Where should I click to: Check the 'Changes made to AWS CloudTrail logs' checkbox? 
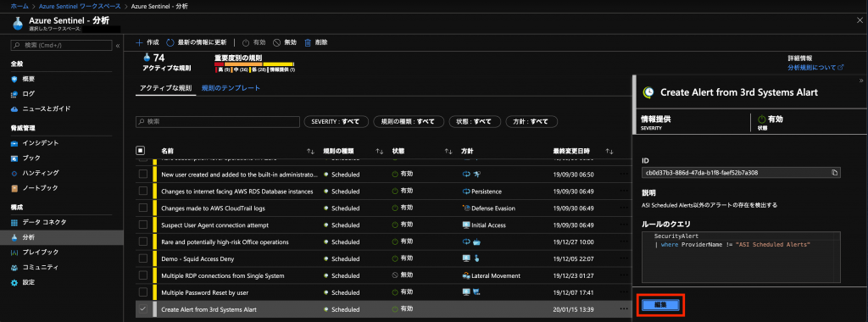pos(143,208)
